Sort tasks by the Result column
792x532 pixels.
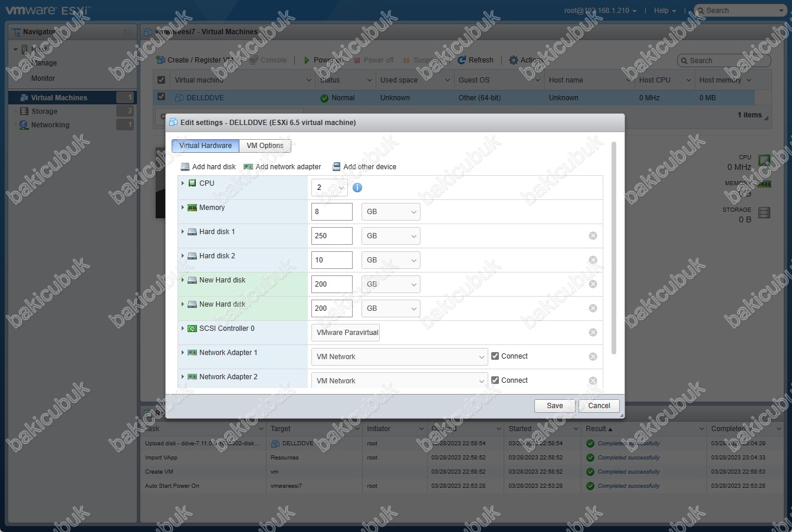(x=643, y=429)
